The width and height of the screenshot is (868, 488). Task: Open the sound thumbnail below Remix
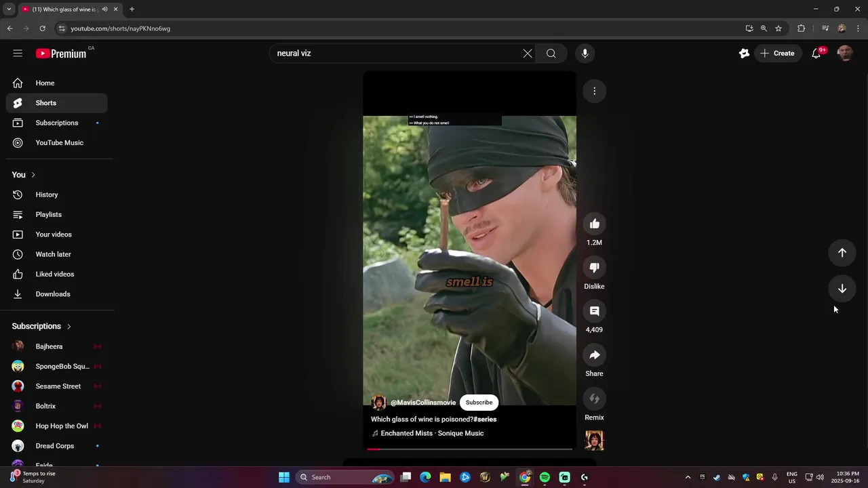[595, 441]
